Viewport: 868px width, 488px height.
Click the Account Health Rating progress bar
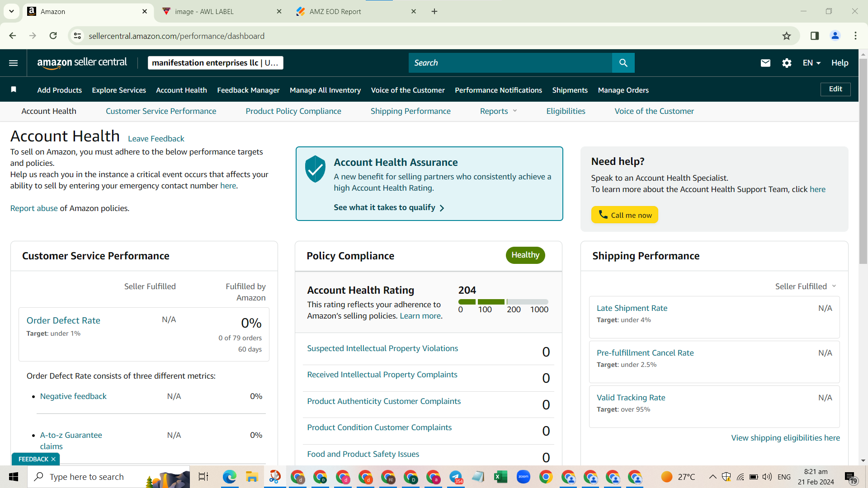click(503, 302)
